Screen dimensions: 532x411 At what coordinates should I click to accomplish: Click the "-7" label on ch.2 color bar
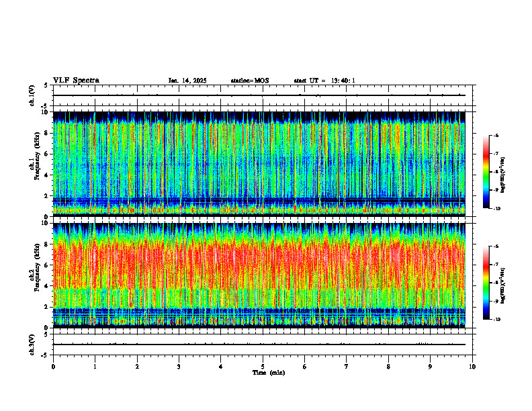pyautogui.click(x=496, y=265)
